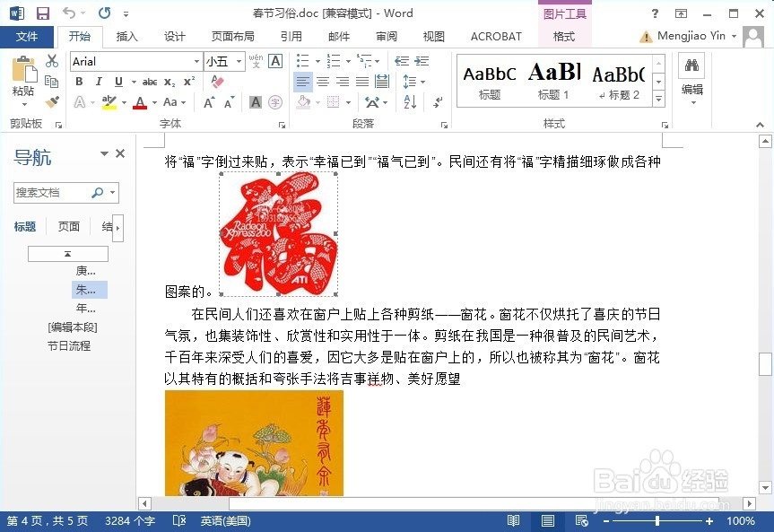Click Show/Hide paragraph marks icon
This screenshot has height=532, width=774.
pos(438,102)
